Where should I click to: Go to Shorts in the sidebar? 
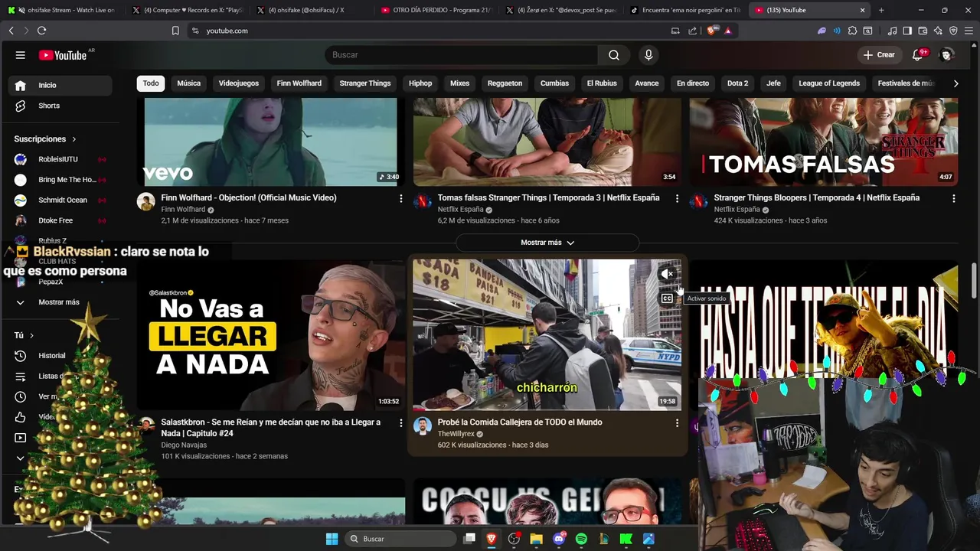pyautogui.click(x=60, y=106)
